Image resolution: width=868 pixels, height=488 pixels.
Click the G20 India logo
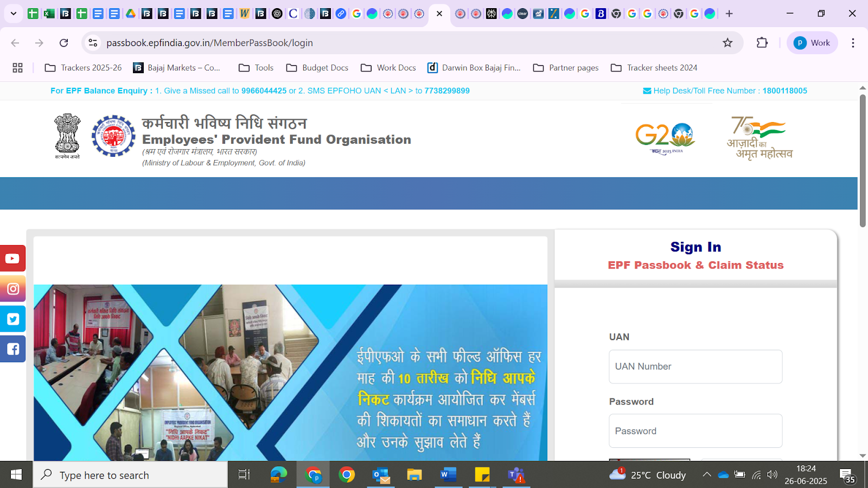tap(666, 139)
